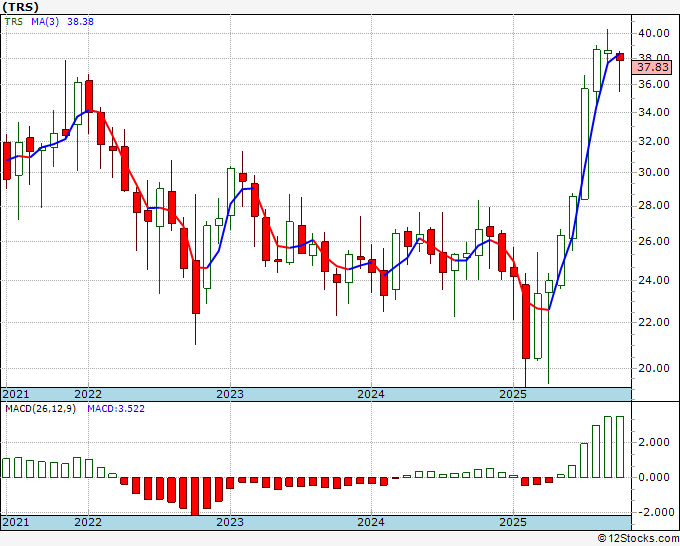This screenshot has height=546, width=680.
Task: Select the 34.00 price axis label
Action: click(654, 113)
